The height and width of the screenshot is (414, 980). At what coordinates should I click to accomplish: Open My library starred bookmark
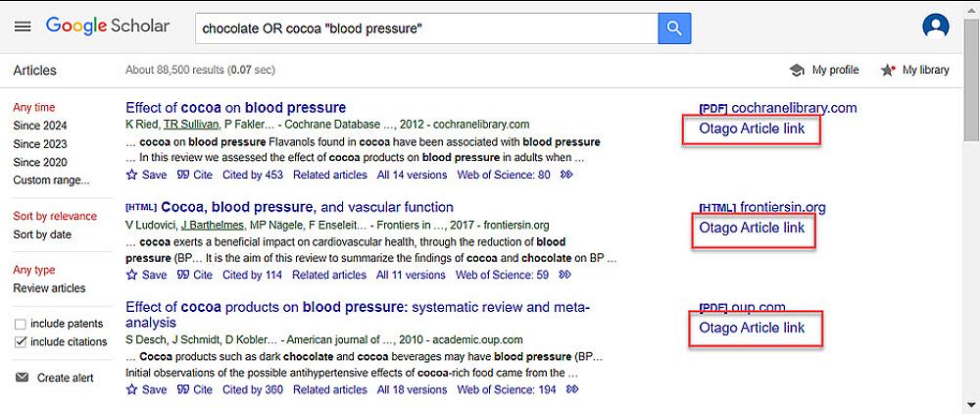point(914,71)
